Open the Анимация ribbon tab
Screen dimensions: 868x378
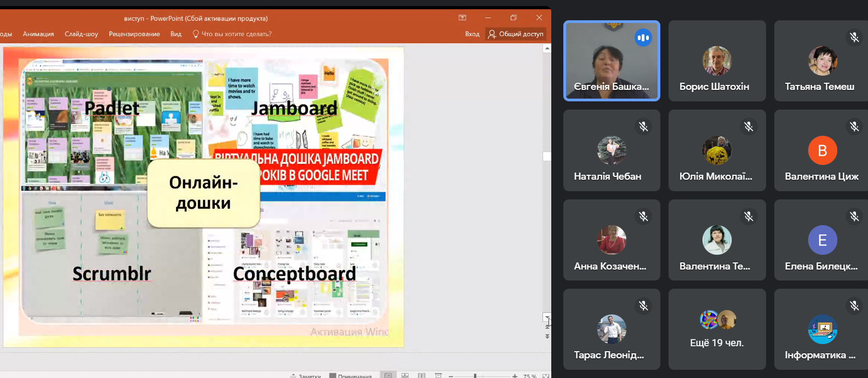coord(38,34)
